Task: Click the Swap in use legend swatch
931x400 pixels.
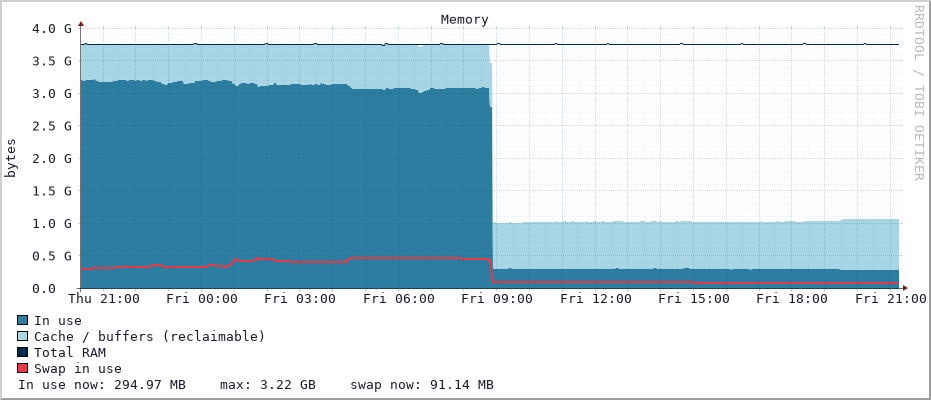Action: click(23, 369)
